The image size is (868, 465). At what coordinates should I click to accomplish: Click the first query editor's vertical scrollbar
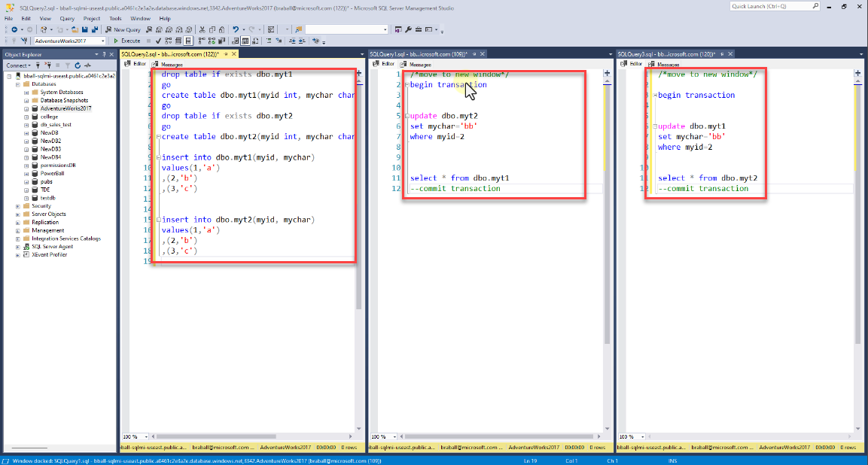click(359, 188)
